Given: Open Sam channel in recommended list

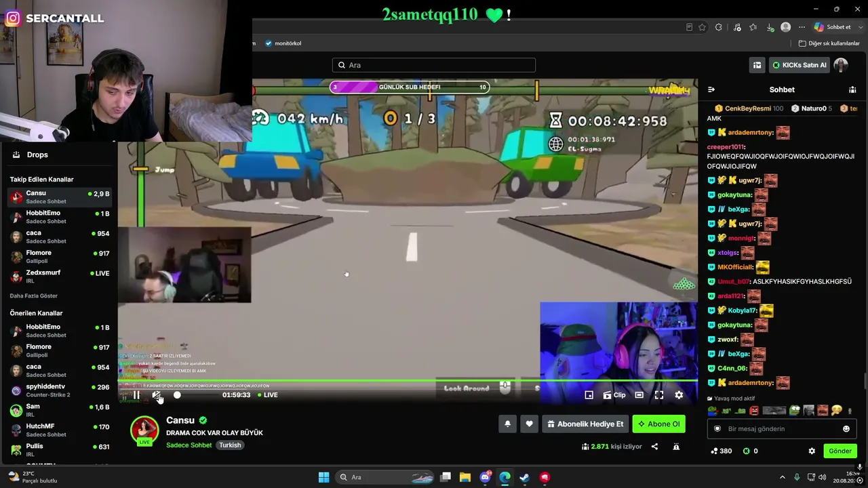Looking at the screenshot, I should pyautogui.click(x=59, y=410).
